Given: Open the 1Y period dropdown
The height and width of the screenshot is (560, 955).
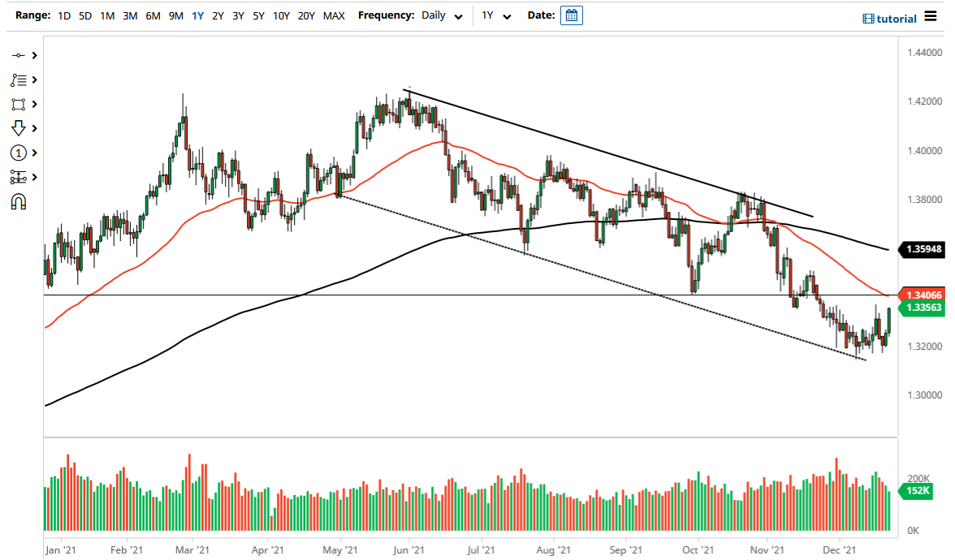Looking at the screenshot, I should [497, 15].
